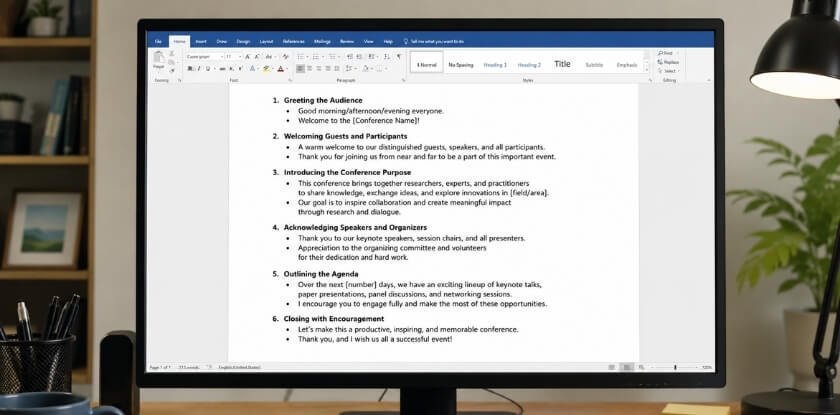
Task: Click the Page 1 of 1 indicator
Action: pyautogui.click(x=160, y=367)
